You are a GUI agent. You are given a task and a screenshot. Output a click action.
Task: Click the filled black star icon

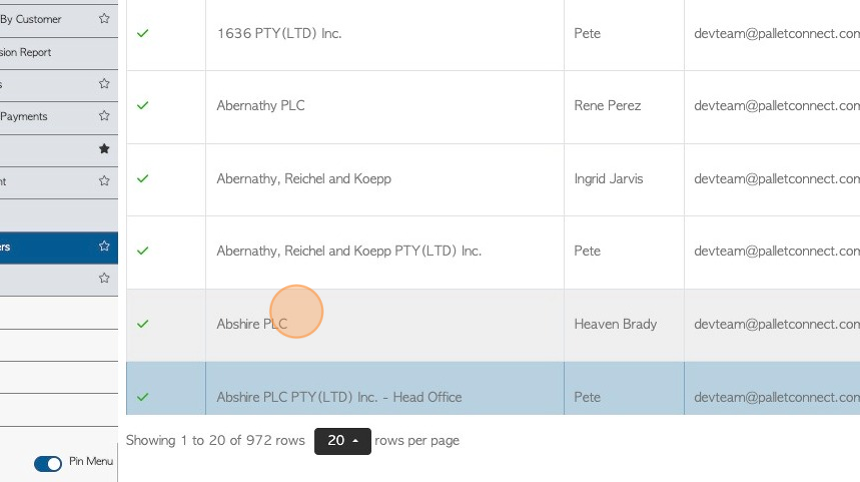pyautogui.click(x=104, y=149)
